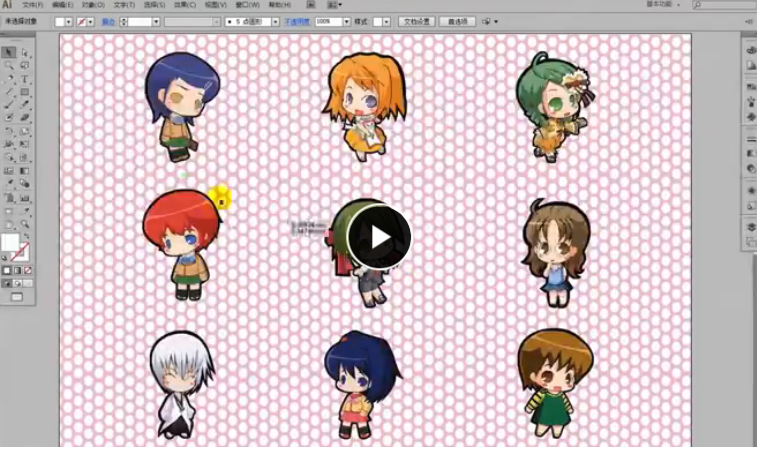
Task: Select the Type tool
Action: [x=25, y=79]
